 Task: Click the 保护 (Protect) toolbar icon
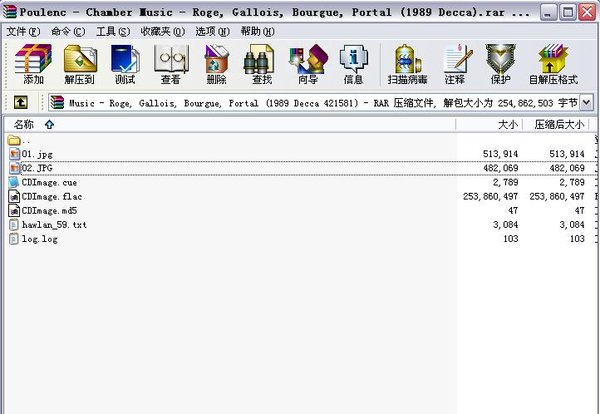[x=500, y=59]
